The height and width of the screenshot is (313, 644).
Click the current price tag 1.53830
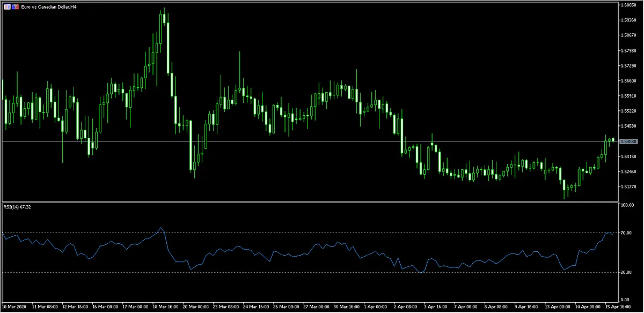[x=627, y=141]
